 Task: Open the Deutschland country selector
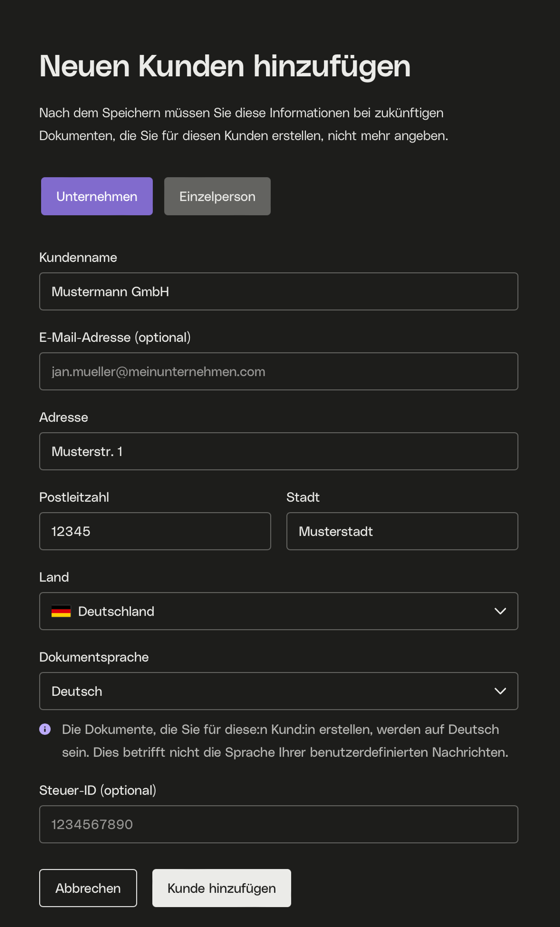pos(279,611)
